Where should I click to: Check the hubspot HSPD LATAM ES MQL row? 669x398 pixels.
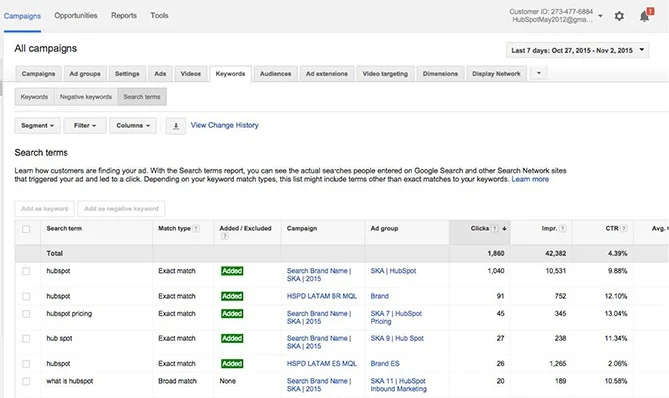[x=26, y=364]
